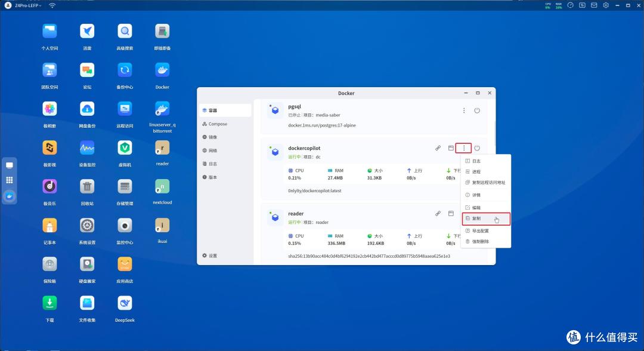
Task: Open the top bar mail messages icon
Action: (x=594, y=5)
